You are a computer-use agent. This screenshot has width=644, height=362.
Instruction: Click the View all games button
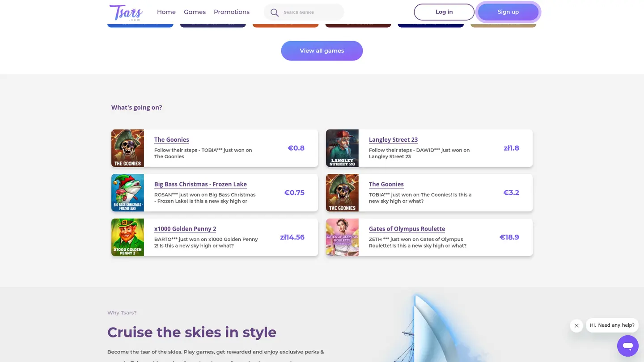322,51
